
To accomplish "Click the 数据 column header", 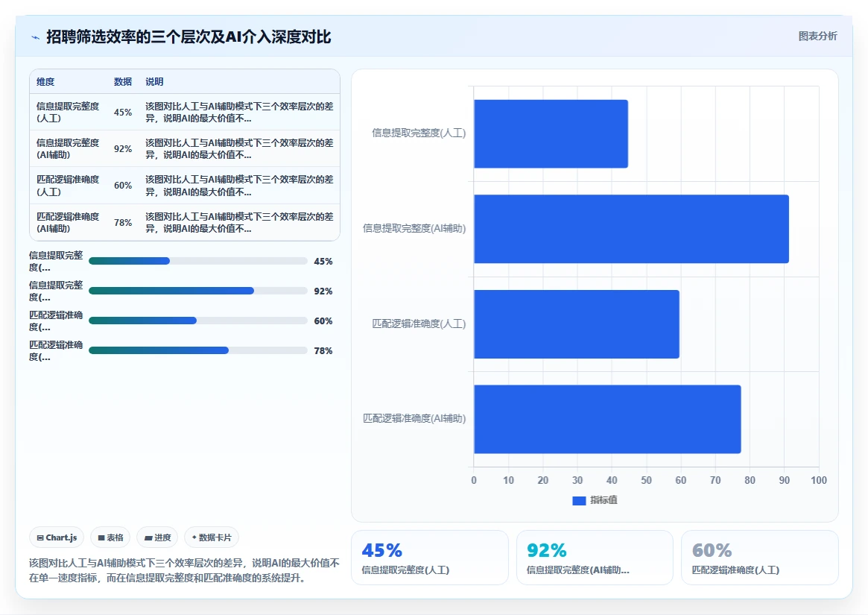I will coord(123,81).
